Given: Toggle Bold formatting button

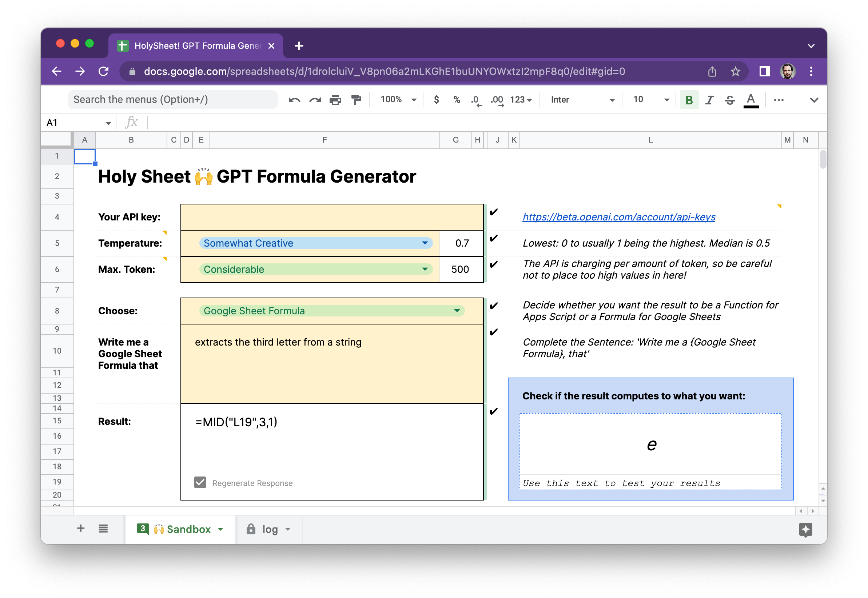Looking at the screenshot, I should coord(689,100).
